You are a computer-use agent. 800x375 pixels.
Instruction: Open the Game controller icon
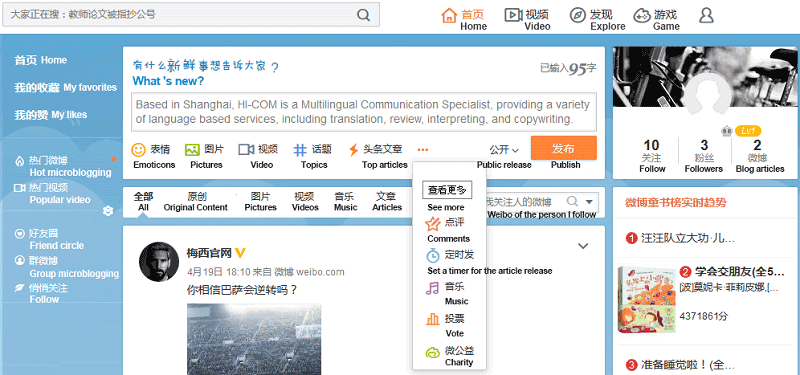click(642, 15)
